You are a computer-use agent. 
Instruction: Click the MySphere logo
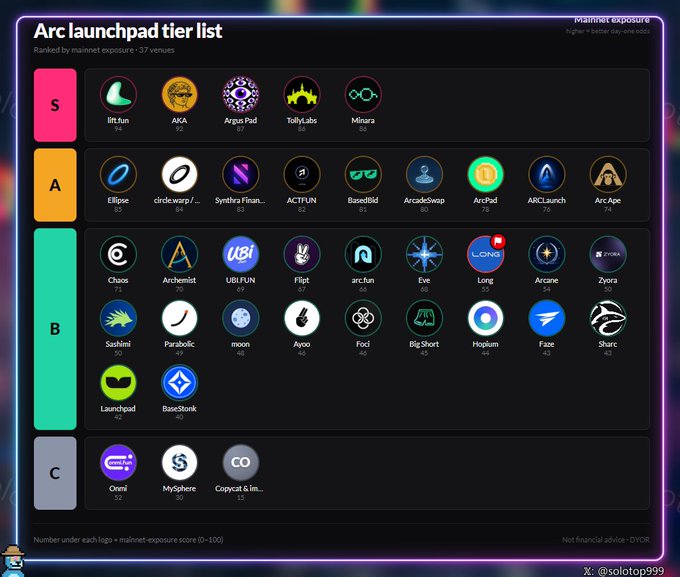pos(180,462)
